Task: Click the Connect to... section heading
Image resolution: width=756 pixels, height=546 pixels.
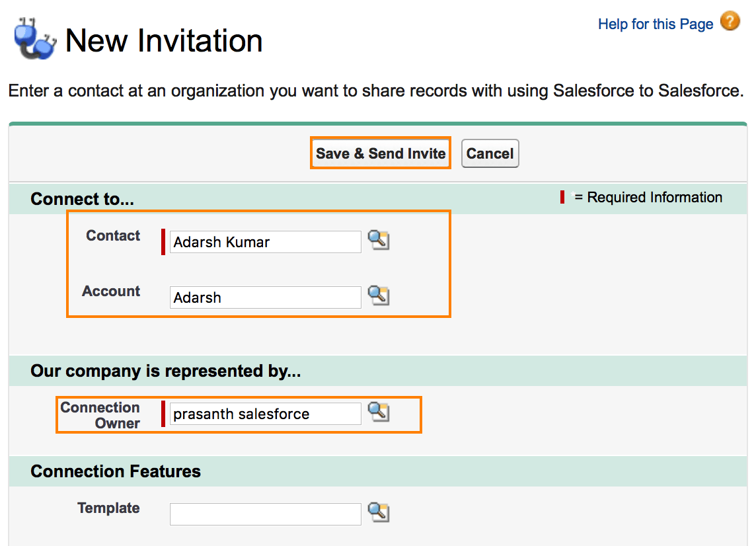Action: point(83,199)
